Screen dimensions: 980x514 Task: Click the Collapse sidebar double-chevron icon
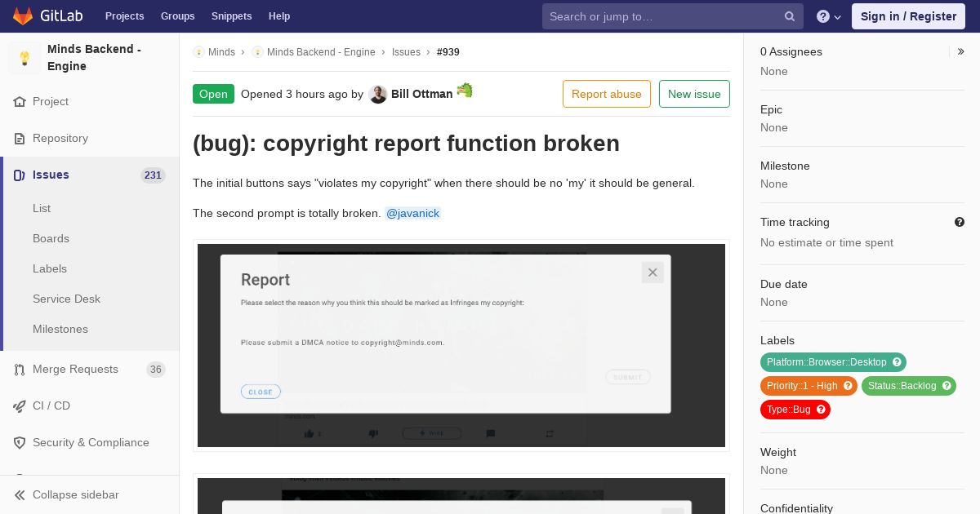point(20,495)
